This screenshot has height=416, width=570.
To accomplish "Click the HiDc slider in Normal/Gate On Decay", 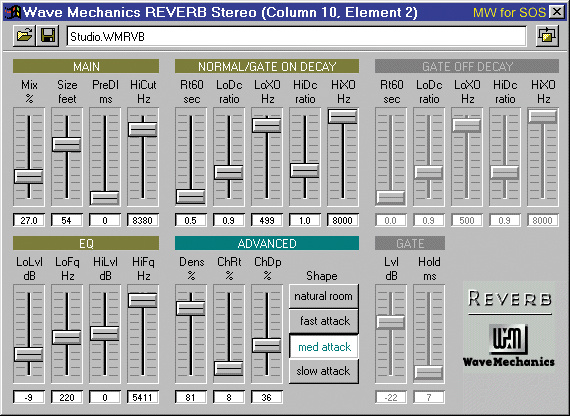I will (x=305, y=170).
